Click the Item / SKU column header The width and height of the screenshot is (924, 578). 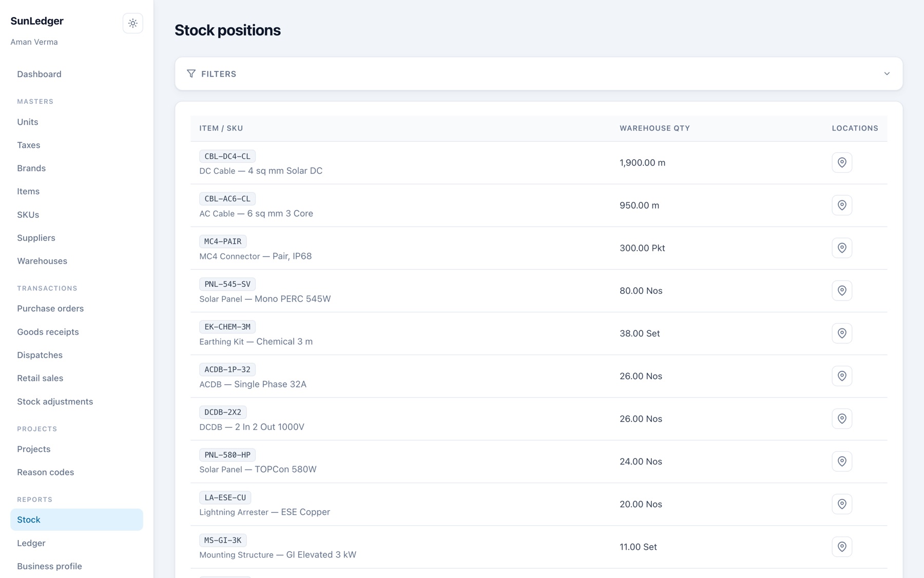point(221,128)
